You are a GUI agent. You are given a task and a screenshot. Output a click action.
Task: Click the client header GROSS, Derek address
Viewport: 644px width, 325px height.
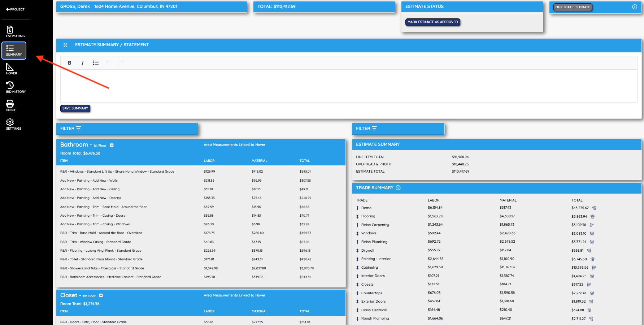point(152,7)
